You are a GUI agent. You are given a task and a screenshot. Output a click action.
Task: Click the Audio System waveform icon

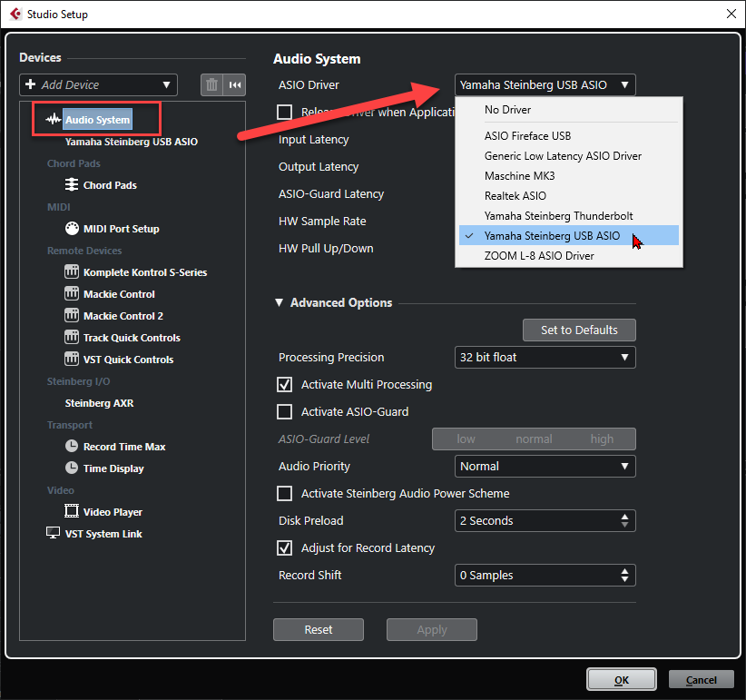tap(54, 119)
